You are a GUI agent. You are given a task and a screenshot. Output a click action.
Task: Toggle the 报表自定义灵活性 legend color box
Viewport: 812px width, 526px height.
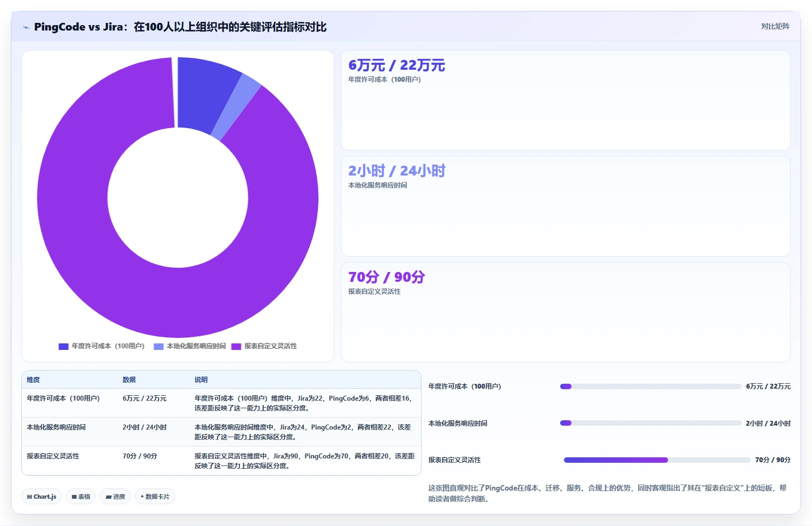pyautogui.click(x=236, y=346)
